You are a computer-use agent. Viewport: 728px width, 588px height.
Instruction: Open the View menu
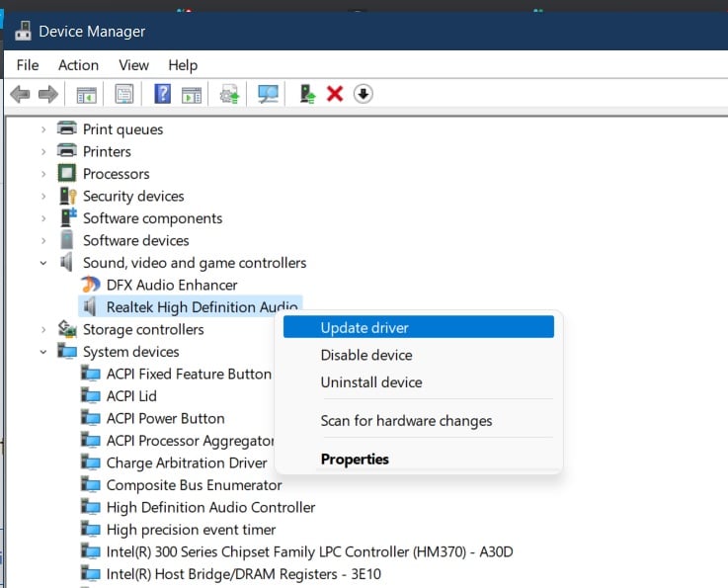pyautogui.click(x=133, y=65)
